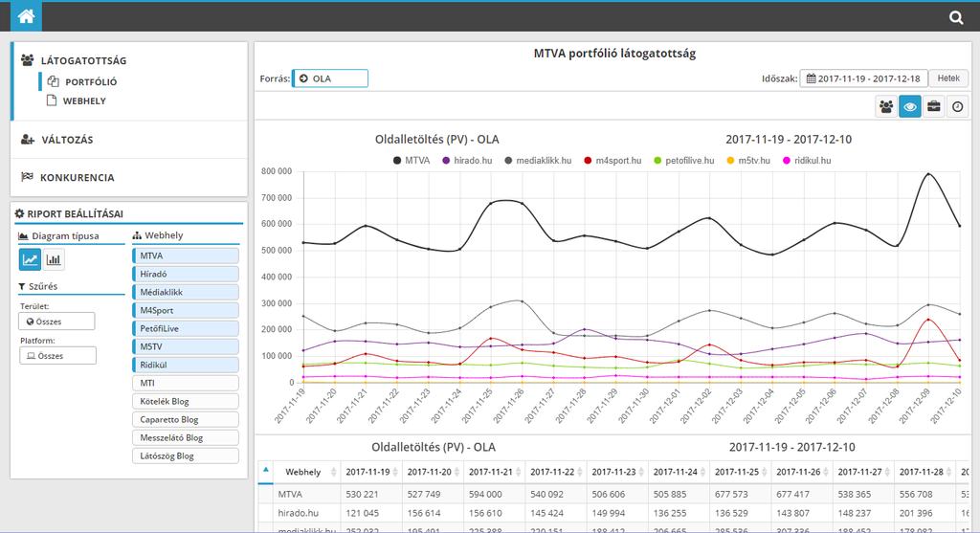Sort table by 2017-11-25 column
Screen dimensions: 980x533
click(x=740, y=472)
